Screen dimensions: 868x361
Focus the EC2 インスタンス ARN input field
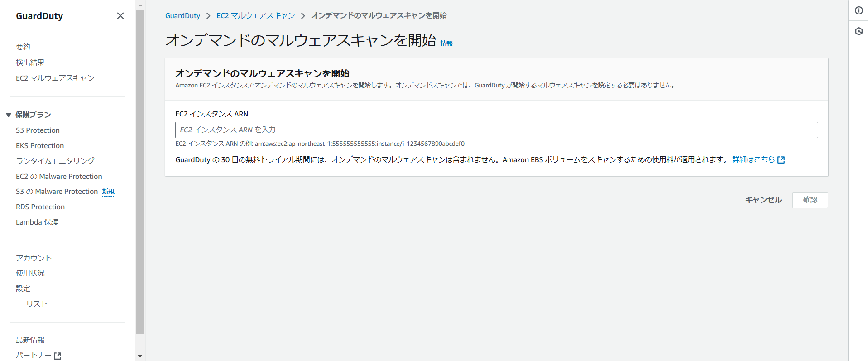[x=496, y=130]
